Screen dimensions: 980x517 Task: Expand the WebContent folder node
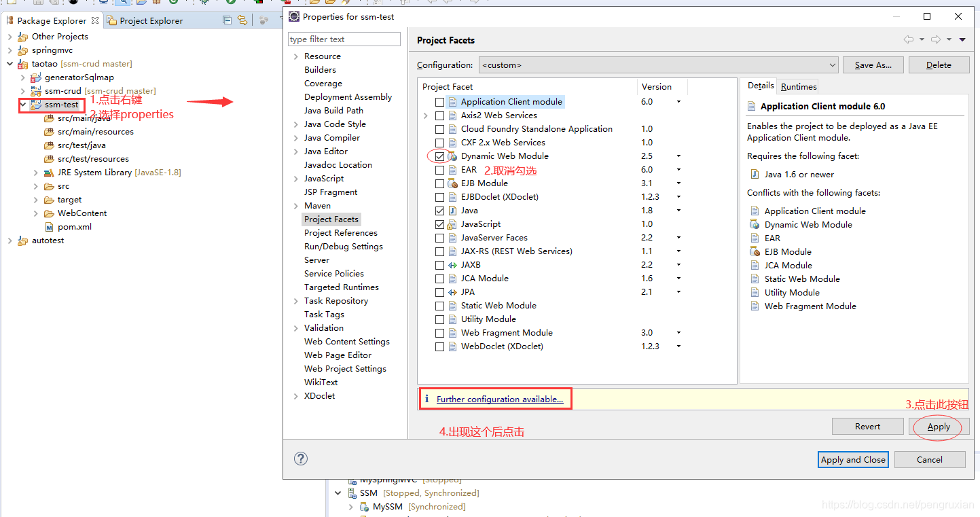coord(35,213)
